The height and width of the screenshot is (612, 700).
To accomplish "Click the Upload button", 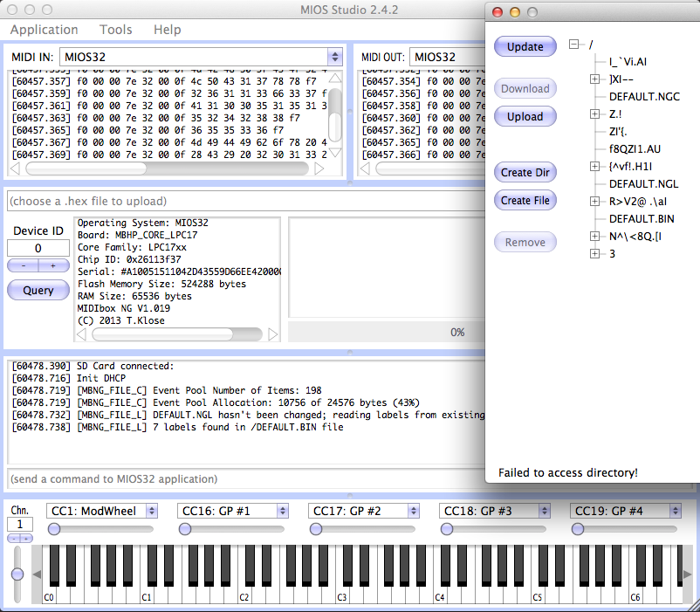I will click(x=525, y=116).
